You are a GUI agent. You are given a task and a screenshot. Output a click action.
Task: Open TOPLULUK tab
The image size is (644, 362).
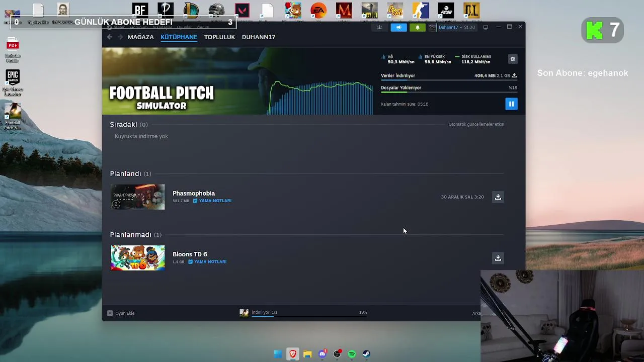(x=219, y=37)
